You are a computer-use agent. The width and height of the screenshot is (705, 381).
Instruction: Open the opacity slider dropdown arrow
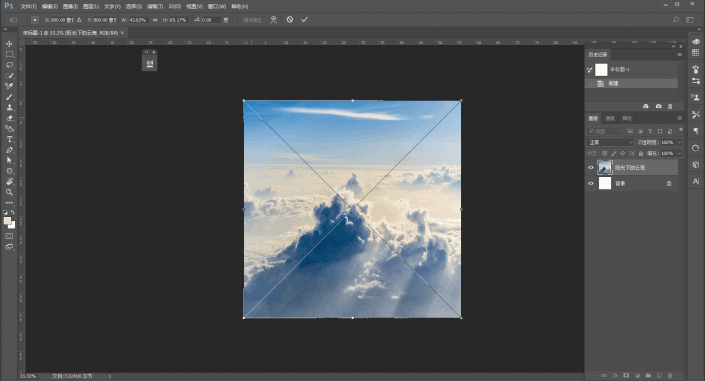[679, 142]
